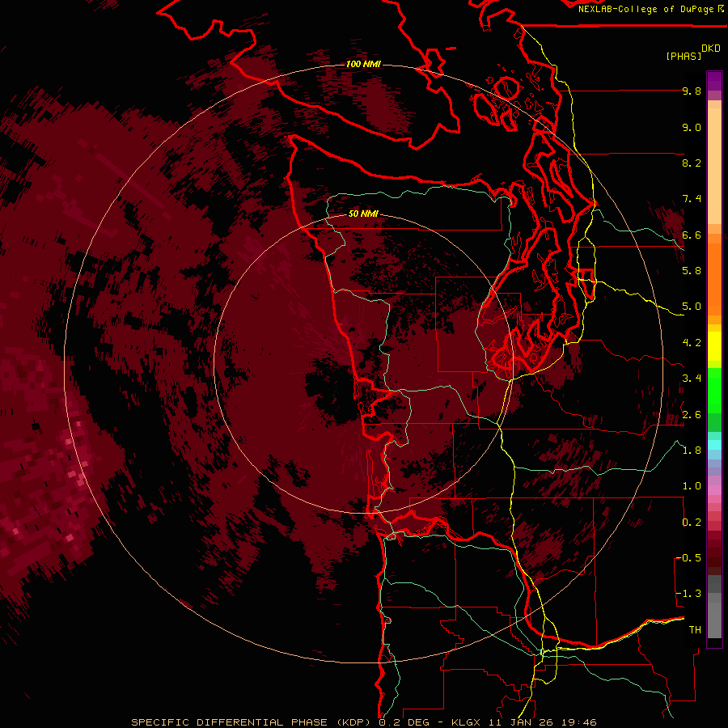Click the DKD unit label above the scale

click(711, 49)
